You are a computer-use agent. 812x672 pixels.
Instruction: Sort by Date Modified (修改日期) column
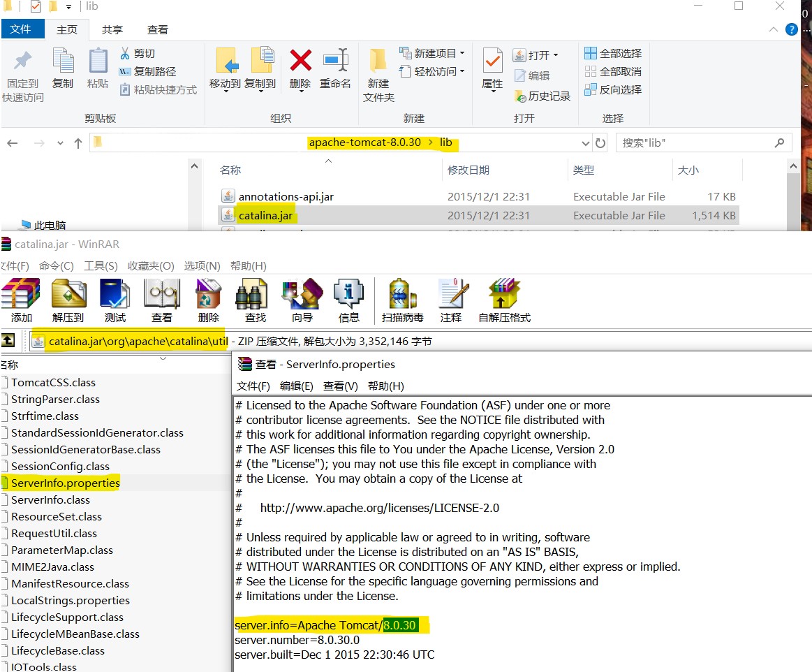(468, 170)
